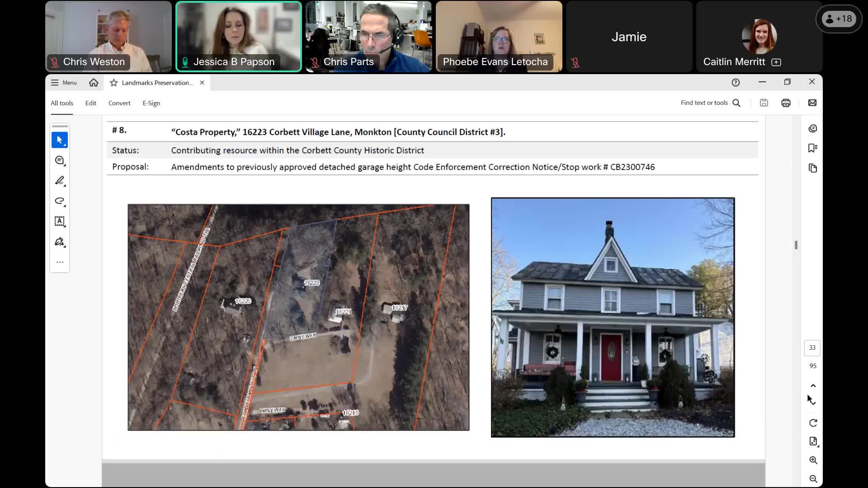Screen dimensions: 868x488
Task: Select the highlighter pen tool
Action: (x=60, y=181)
